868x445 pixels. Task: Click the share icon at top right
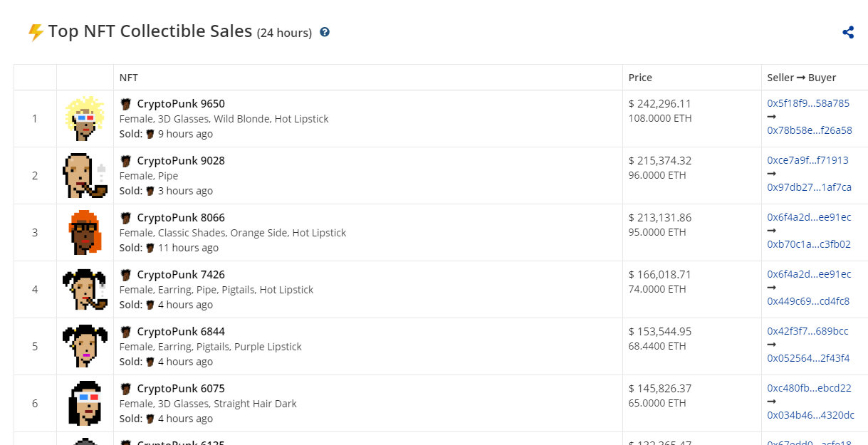[848, 32]
